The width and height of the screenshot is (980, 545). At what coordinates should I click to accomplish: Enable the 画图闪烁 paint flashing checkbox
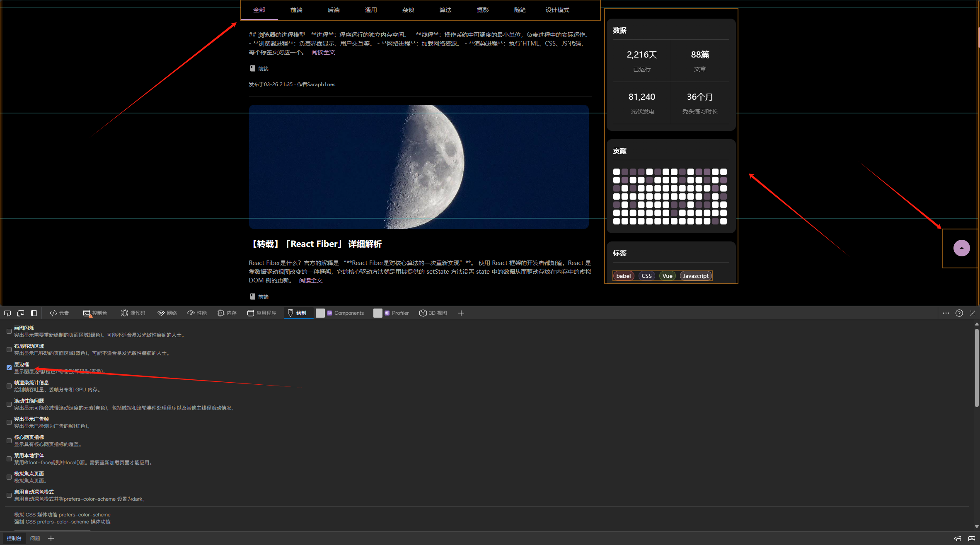pos(9,331)
